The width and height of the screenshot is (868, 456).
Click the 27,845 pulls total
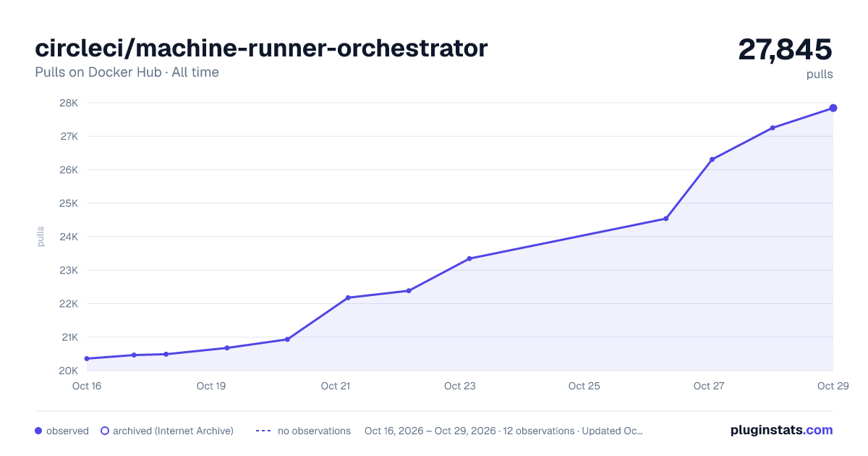[x=786, y=50]
